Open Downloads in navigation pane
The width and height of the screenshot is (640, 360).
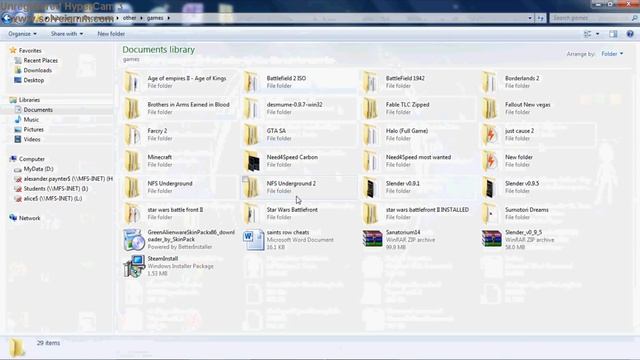point(38,70)
